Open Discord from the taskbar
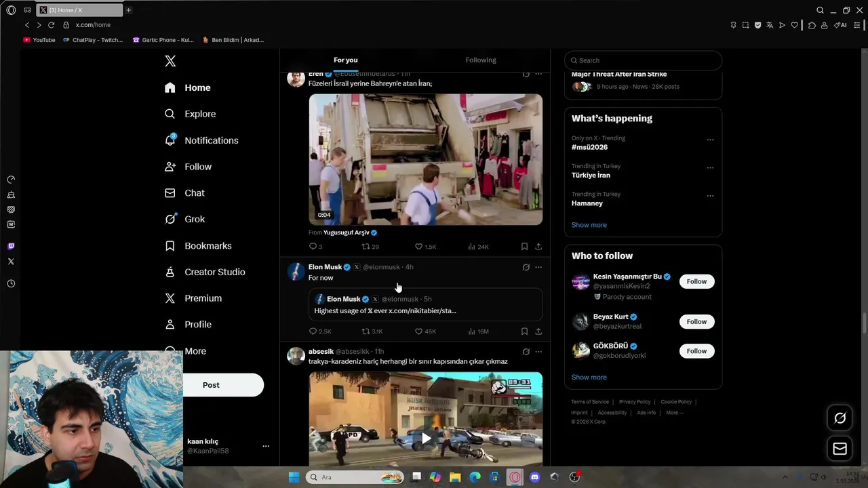This screenshot has height=488, width=868. tap(534, 477)
